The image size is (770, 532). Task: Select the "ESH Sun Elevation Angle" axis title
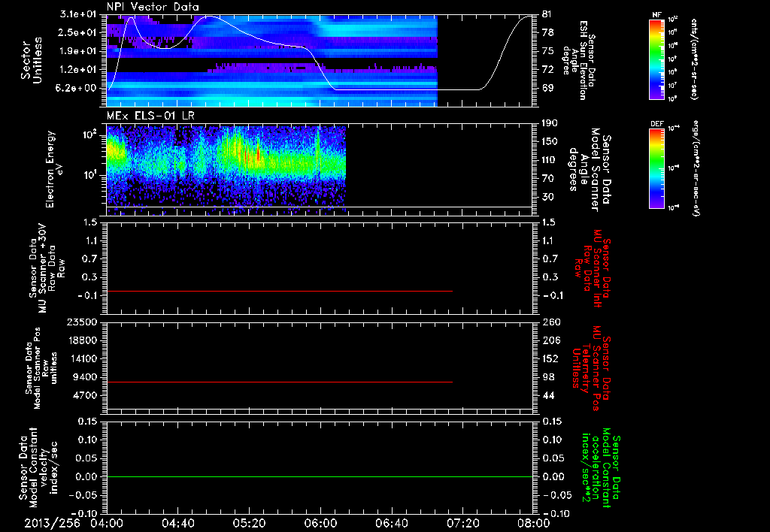(x=578, y=60)
